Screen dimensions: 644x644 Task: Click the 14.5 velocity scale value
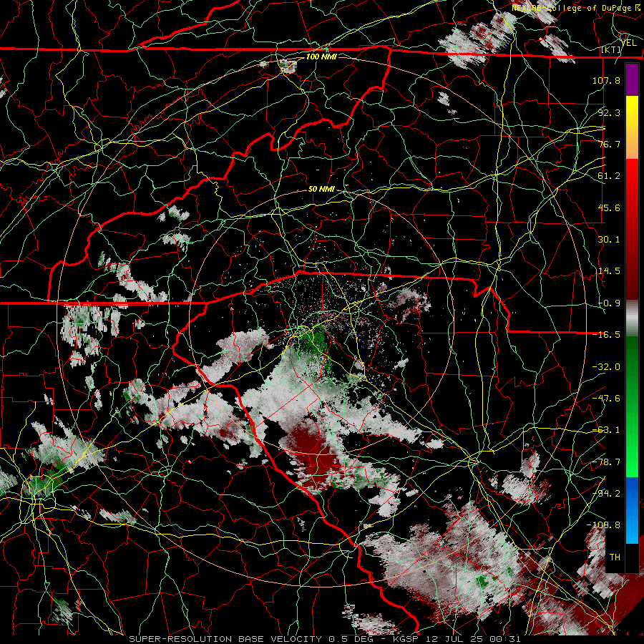pos(609,271)
